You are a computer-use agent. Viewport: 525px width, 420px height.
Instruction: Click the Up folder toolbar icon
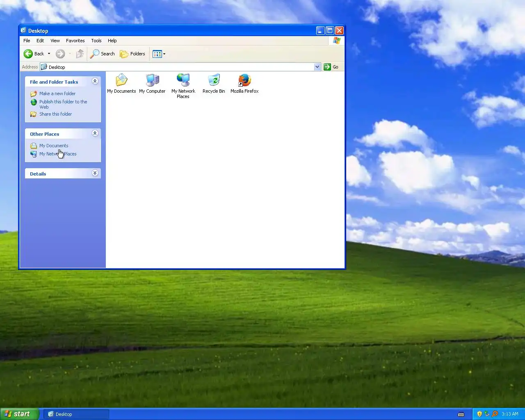tap(80, 54)
